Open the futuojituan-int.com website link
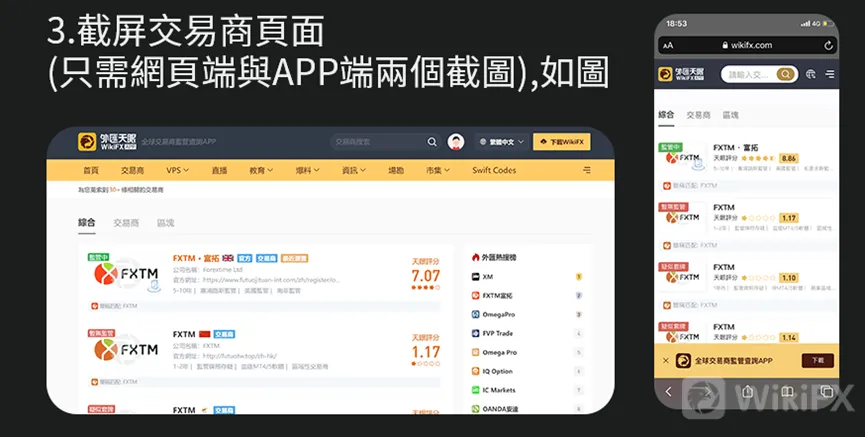The width and height of the screenshot is (865, 437). (271, 280)
